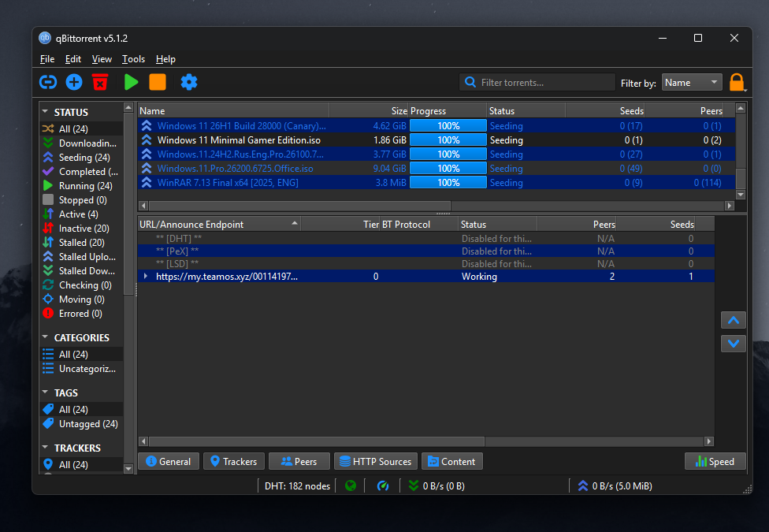The image size is (769, 532).
Task: Sort by URL/Announce Endpoint column
Action: (x=219, y=225)
